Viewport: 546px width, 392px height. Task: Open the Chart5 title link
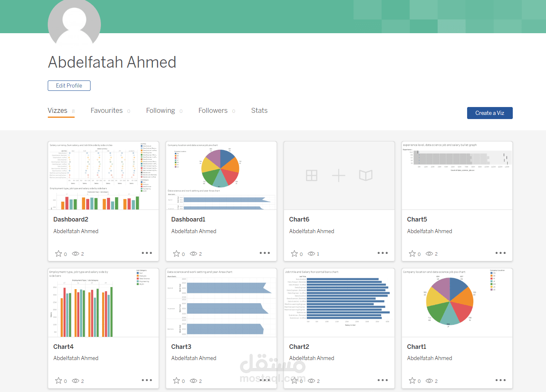(x=417, y=219)
